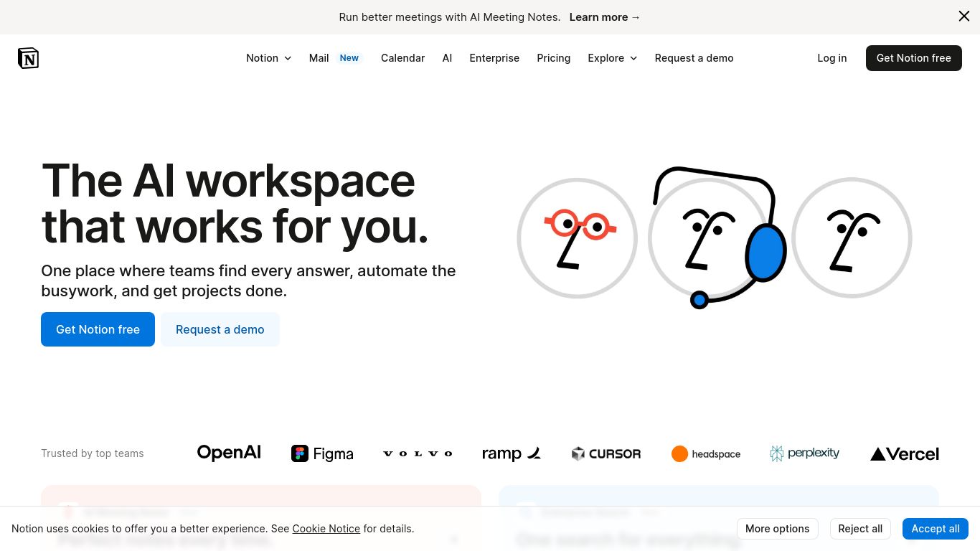Click 'The AI workspace' headline text
This screenshot has height=551, width=980.
pyautogui.click(x=228, y=180)
